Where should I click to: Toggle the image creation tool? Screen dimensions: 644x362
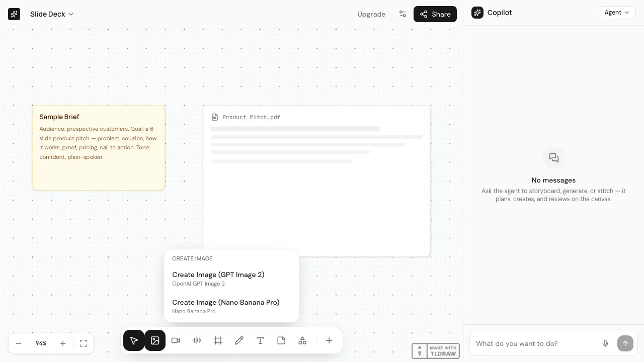pyautogui.click(x=155, y=340)
